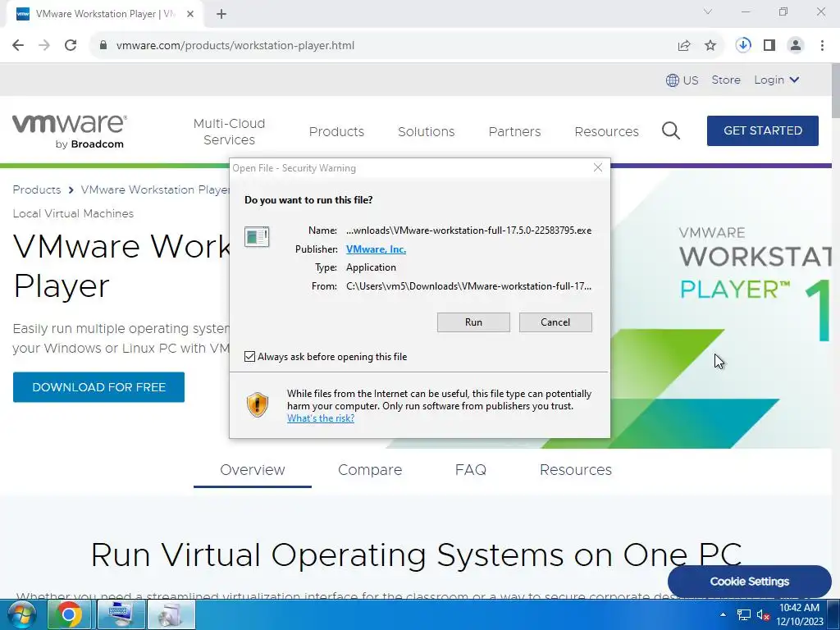Show hidden system tray icons

[724, 614]
